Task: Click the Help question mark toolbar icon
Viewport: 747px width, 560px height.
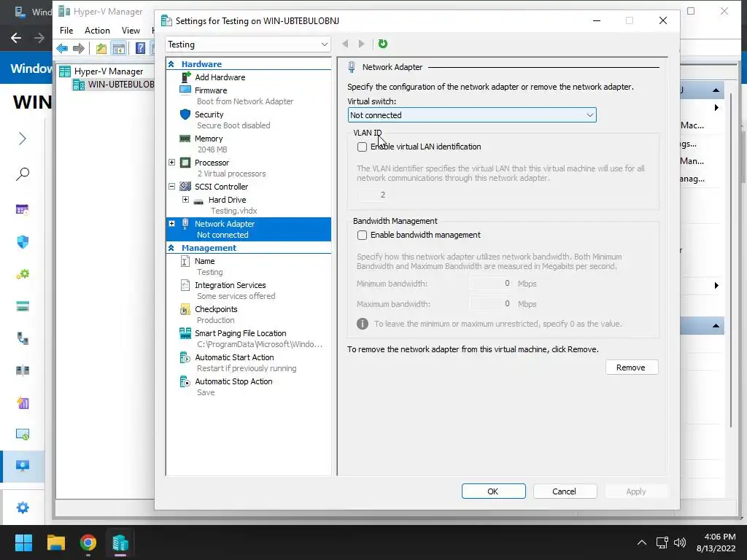Action: tap(140, 48)
